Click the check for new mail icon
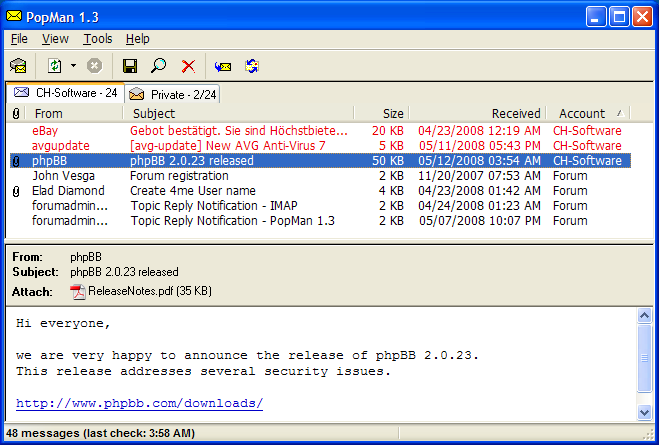Screen dimensions: 659x445 coord(55,66)
